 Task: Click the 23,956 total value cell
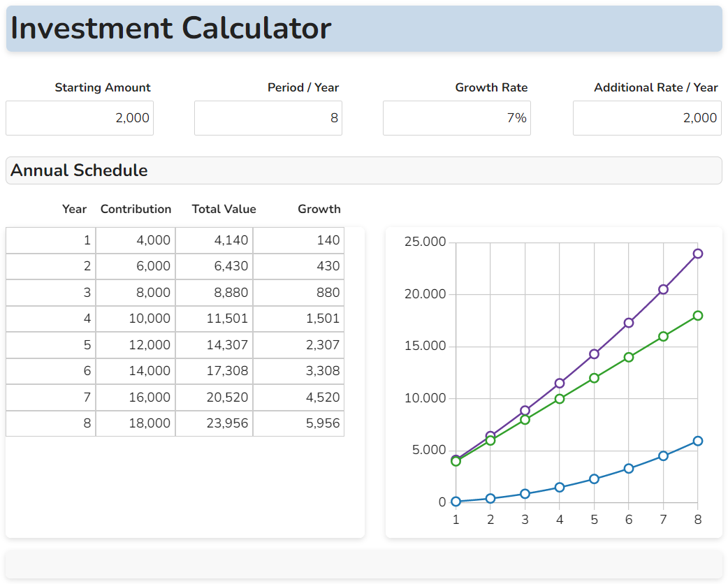pos(214,423)
